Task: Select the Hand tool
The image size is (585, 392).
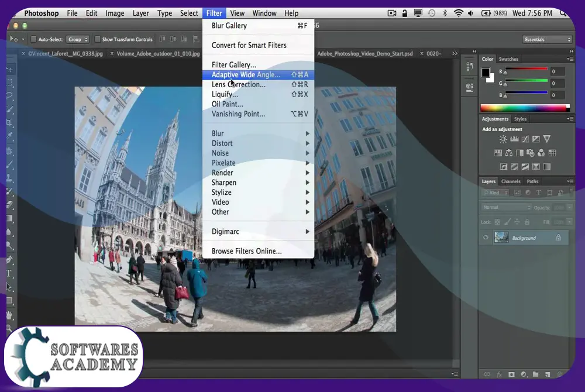Action: (x=10, y=315)
